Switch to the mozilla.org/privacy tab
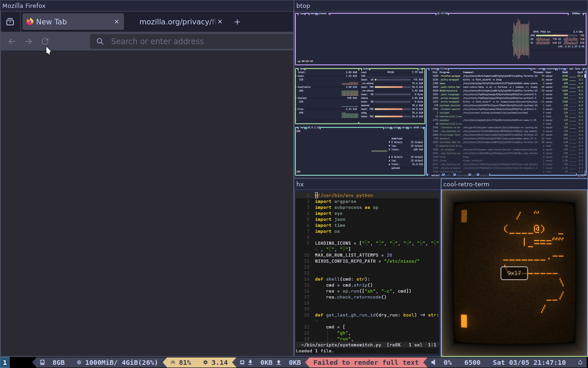This screenshot has height=368, width=588. 177,22
